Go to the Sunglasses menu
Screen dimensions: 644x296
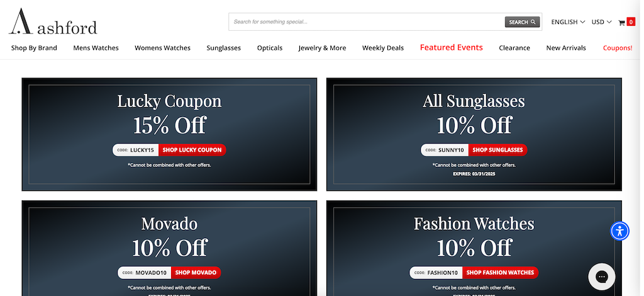point(224,48)
